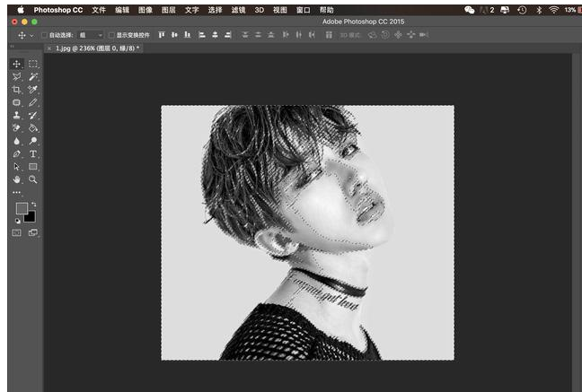The width and height of the screenshot is (582, 392).
Task: Click the macOS Wi-Fi status icon
Action: point(553,9)
